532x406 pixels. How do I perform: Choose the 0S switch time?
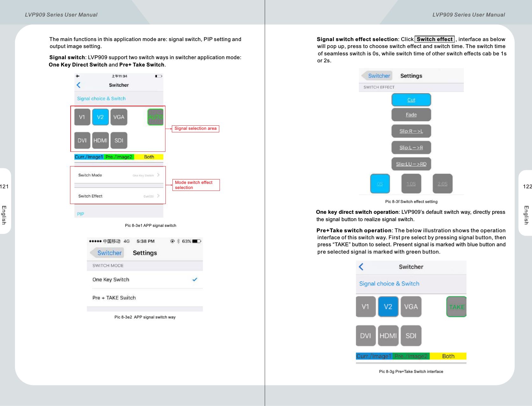(x=380, y=184)
